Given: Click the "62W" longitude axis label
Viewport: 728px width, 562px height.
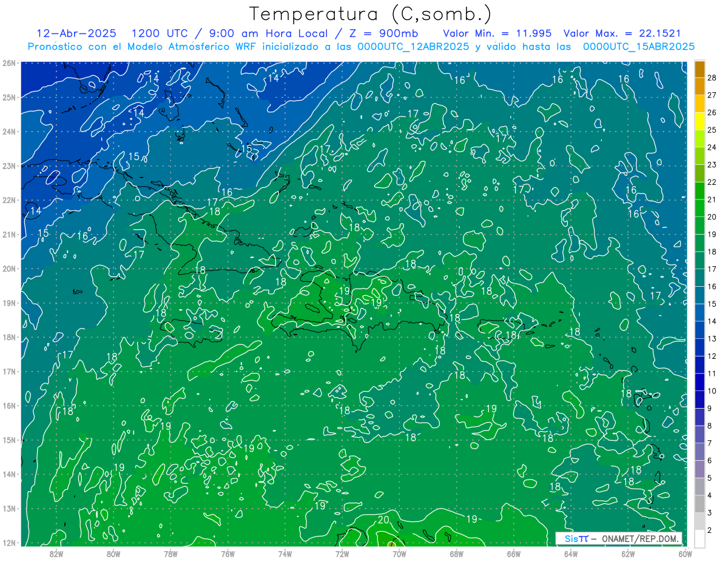Looking at the screenshot, I should coord(628,554).
